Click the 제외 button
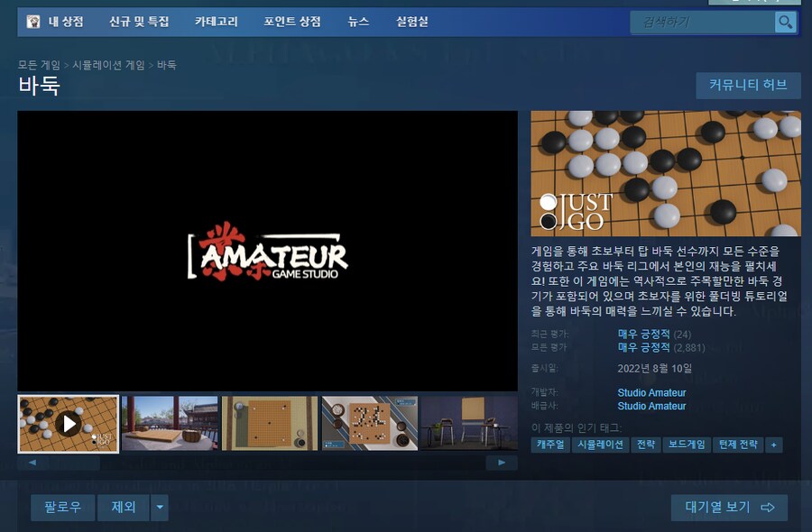The height and width of the screenshot is (532, 812). point(124,507)
